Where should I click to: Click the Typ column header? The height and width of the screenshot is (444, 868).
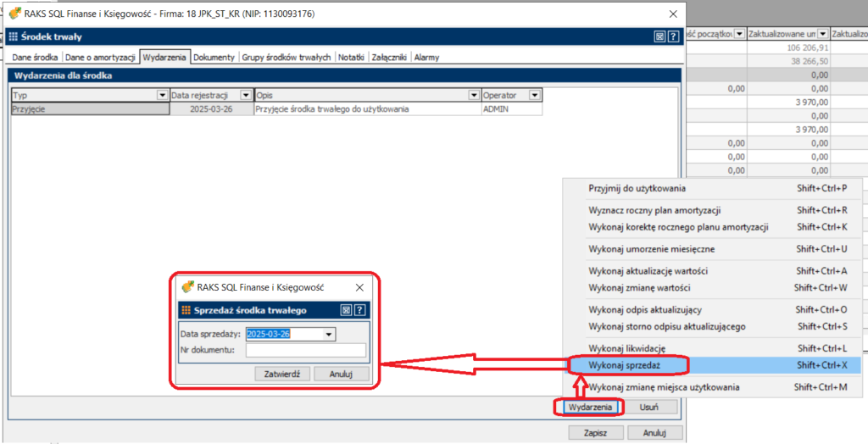(90, 95)
